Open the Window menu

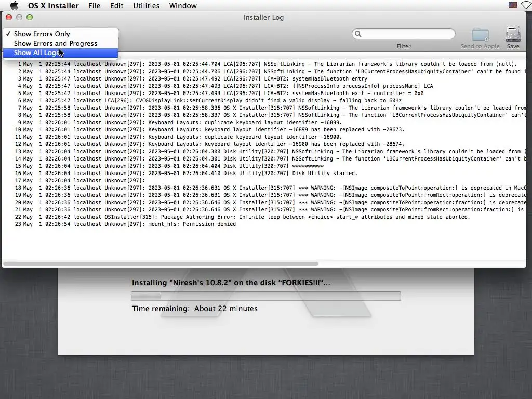click(183, 6)
